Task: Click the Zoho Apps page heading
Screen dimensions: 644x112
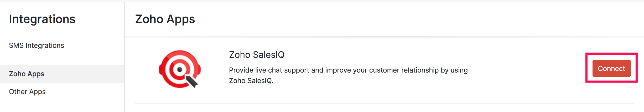Action: [x=165, y=19]
